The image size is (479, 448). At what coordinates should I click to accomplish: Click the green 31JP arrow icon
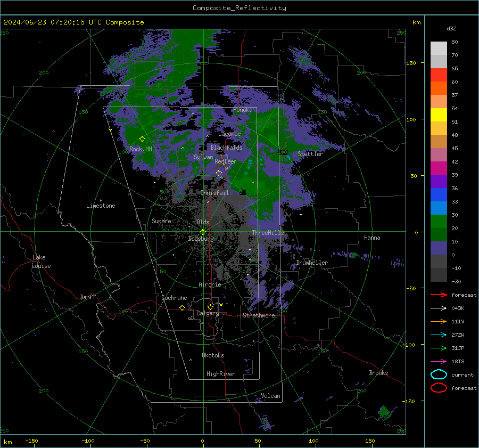coord(439,348)
